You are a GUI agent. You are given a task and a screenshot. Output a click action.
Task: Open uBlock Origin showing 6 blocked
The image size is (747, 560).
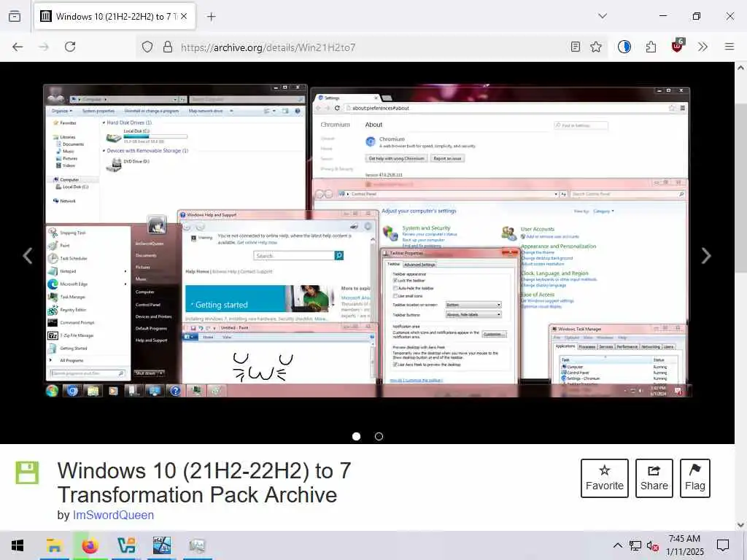678,46
